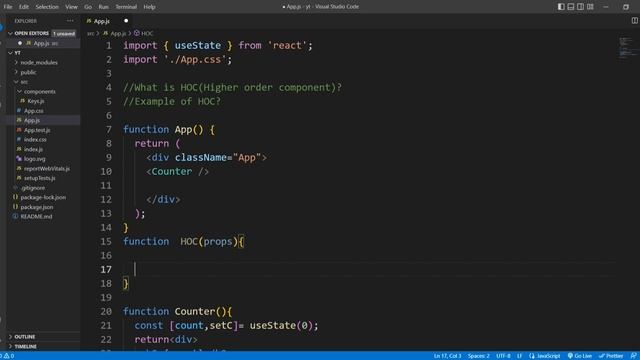Click the src breadcrumb segment
640x360 pixels.
[90, 33]
